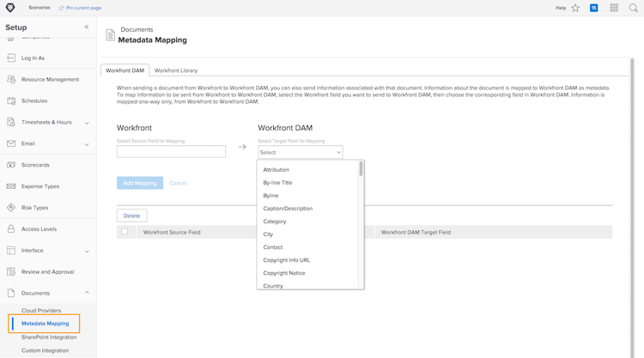
Task: Choose Caption/Description from the list
Action: (x=288, y=208)
